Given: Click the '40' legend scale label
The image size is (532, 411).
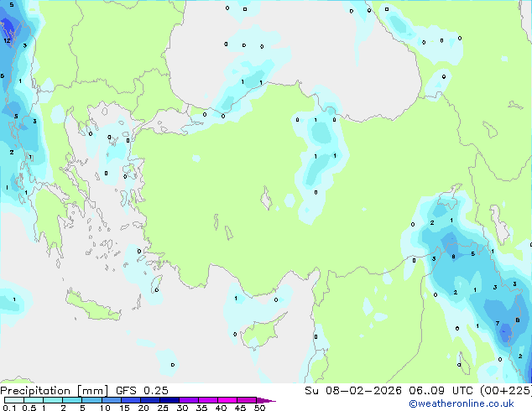Looking at the screenshot, I should 221,408.
